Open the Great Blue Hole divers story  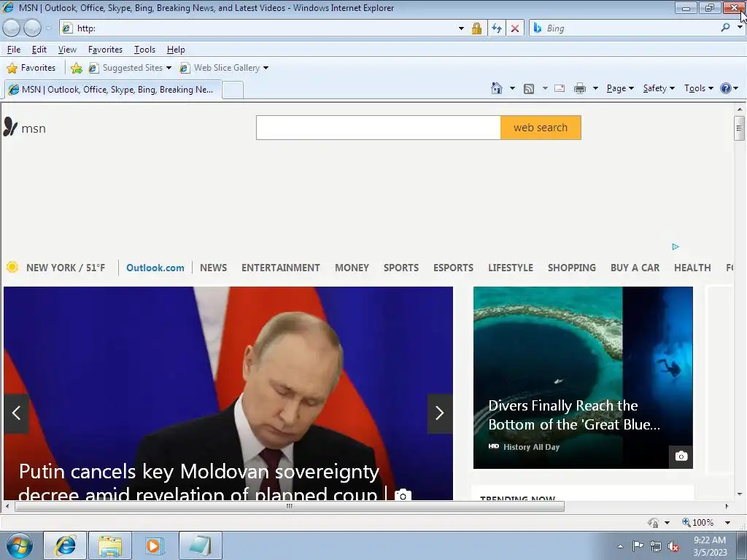(x=583, y=378)
